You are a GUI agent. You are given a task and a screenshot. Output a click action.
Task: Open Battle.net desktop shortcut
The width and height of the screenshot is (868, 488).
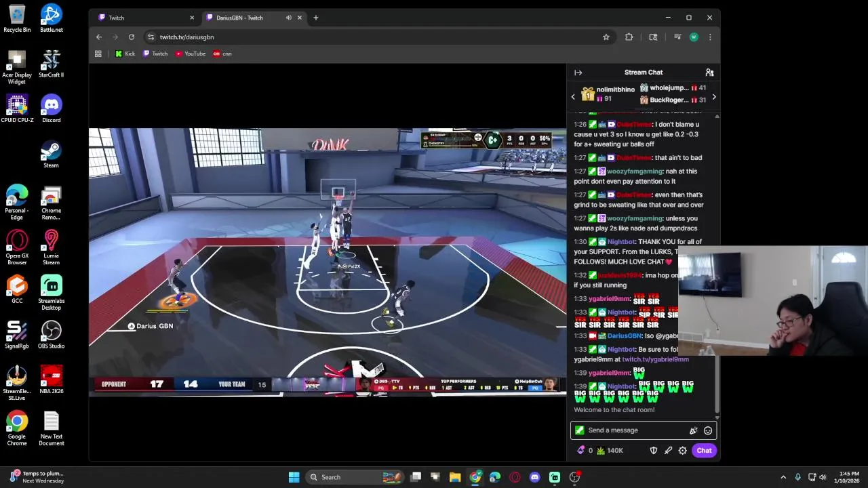[x=51, y=18]
